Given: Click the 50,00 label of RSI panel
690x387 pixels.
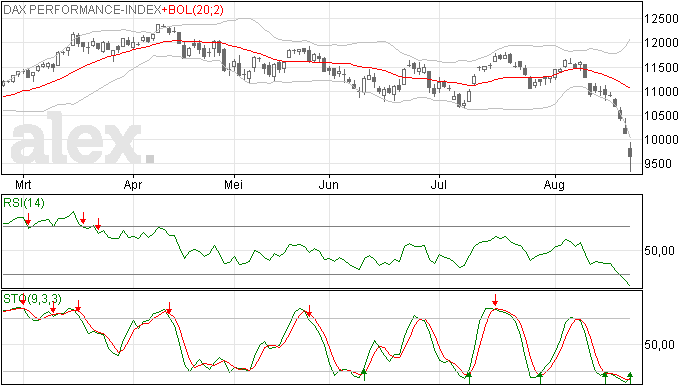Looking at the screenshot, I should click(660, 251).
